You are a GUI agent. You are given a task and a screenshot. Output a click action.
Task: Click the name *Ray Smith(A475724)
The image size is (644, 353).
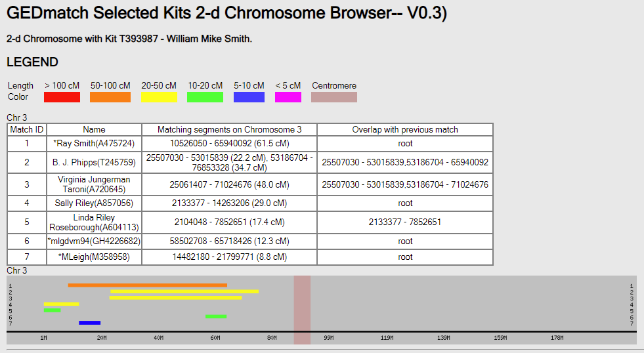point(94,144)
